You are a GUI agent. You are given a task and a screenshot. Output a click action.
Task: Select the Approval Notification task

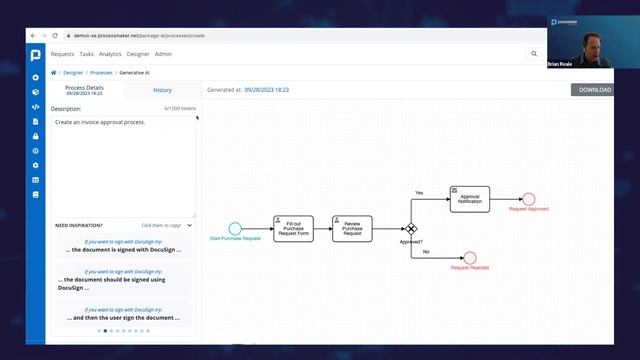[470, 199]
